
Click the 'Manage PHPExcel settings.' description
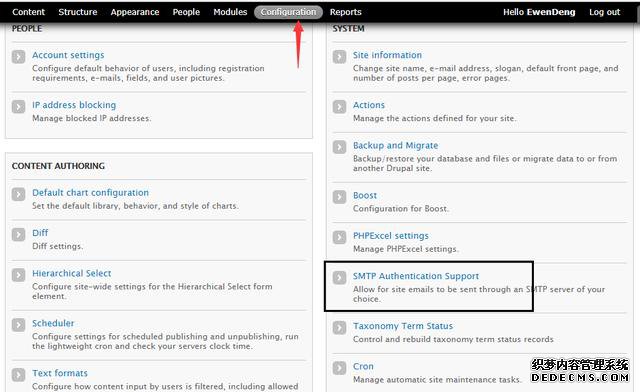406,249
